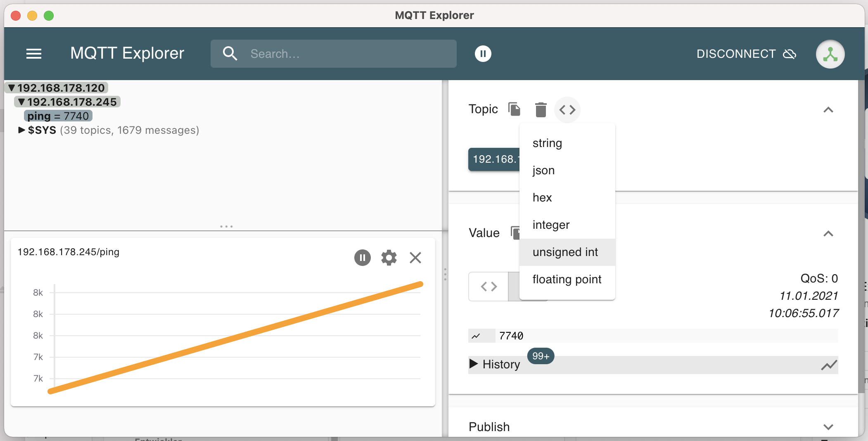
Task: Click the 10:06:55.017 timestamp
Action: (x=804, y=313)
